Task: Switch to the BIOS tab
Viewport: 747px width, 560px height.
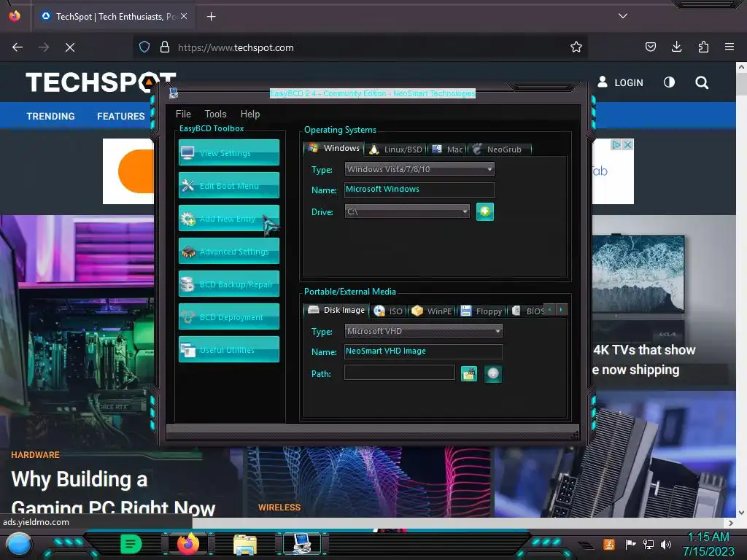Action: [527, 311]
